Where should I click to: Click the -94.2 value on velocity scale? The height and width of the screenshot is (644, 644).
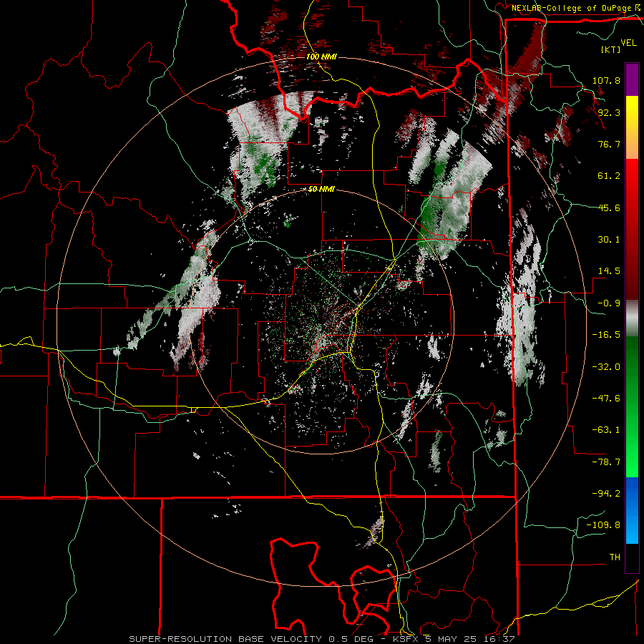point(606,494)
